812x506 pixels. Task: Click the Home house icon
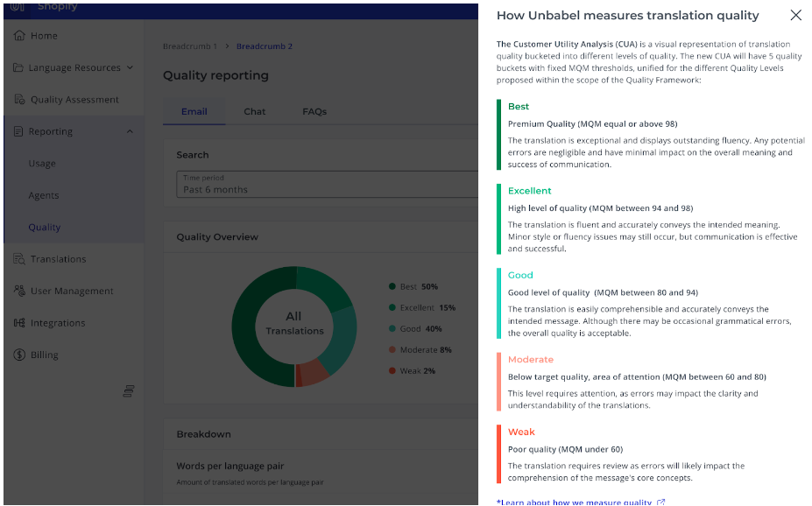click(19, 35)
